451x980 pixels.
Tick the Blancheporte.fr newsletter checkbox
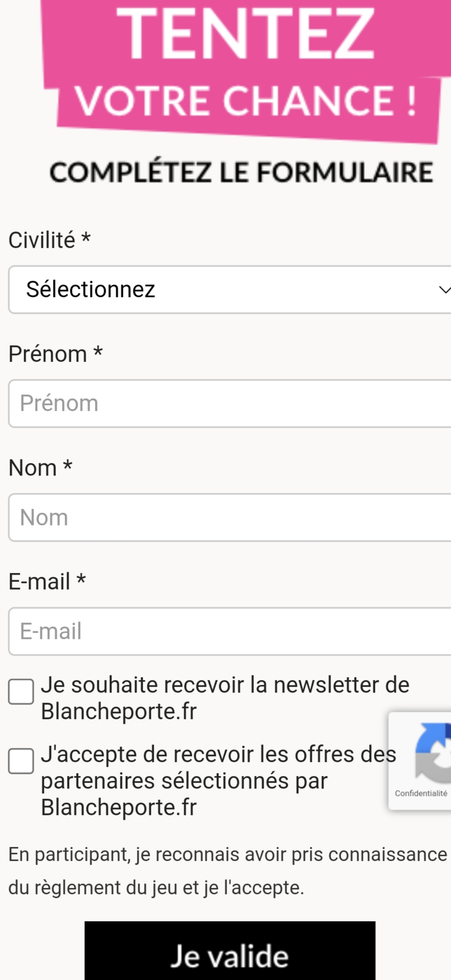coord(21,692)
